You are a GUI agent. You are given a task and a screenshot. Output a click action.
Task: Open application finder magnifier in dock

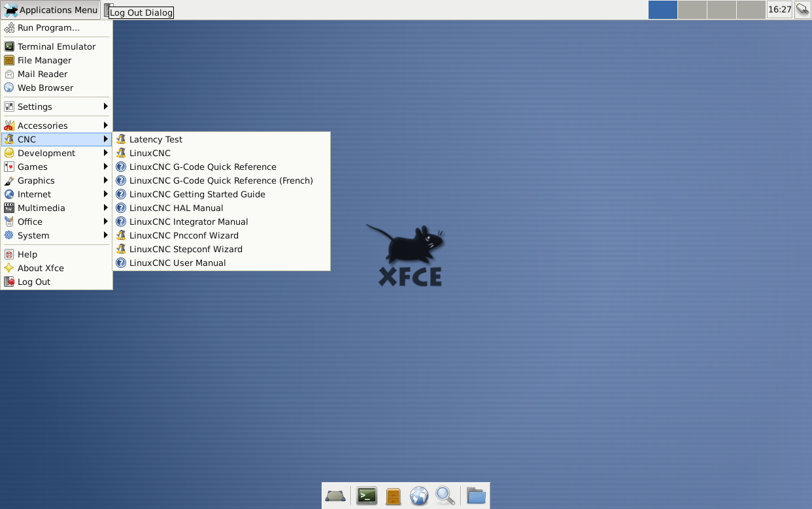click(445, 497)
